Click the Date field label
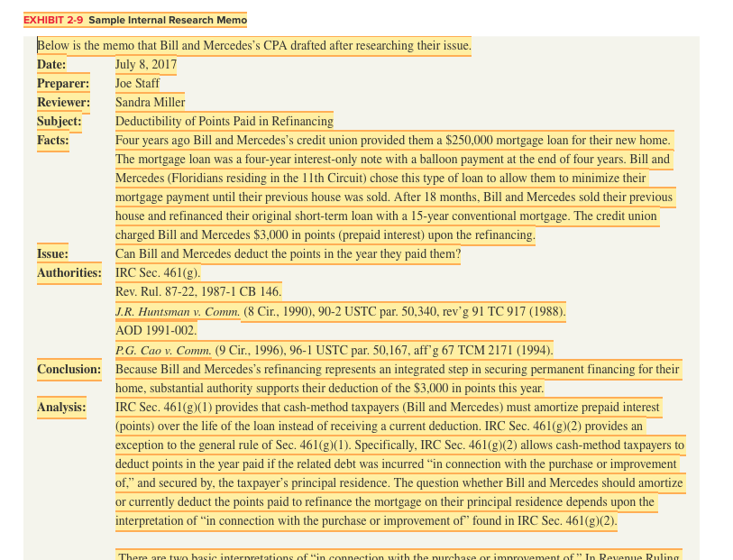The image size is (733, 560). click(49, 64)
